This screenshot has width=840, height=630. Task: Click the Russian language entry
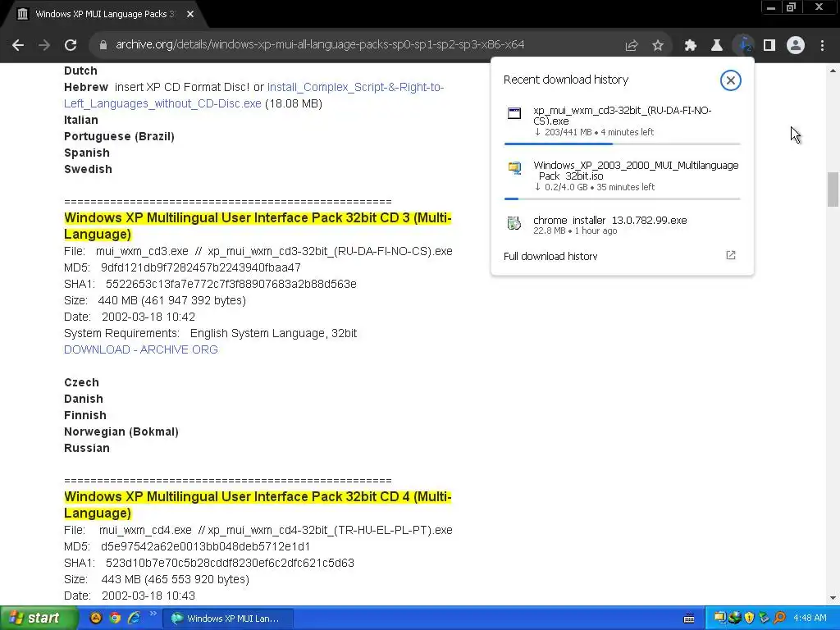pos(86,449)
